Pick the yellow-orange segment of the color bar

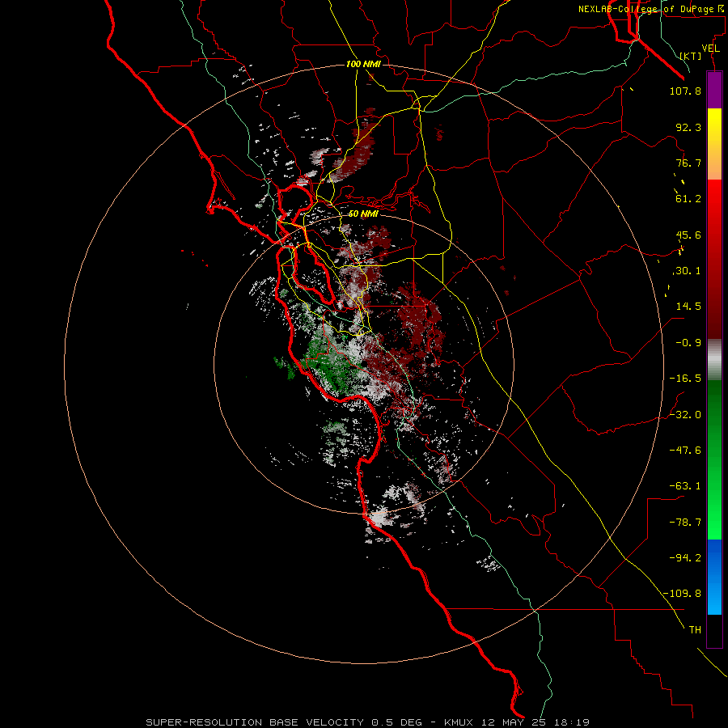coord(714,144)
